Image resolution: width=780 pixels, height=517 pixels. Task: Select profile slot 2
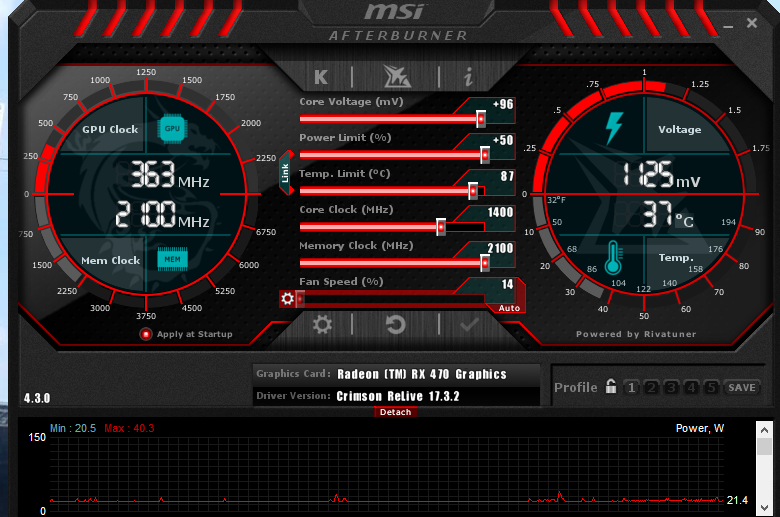pyautogui.click(x=651, y=387)
